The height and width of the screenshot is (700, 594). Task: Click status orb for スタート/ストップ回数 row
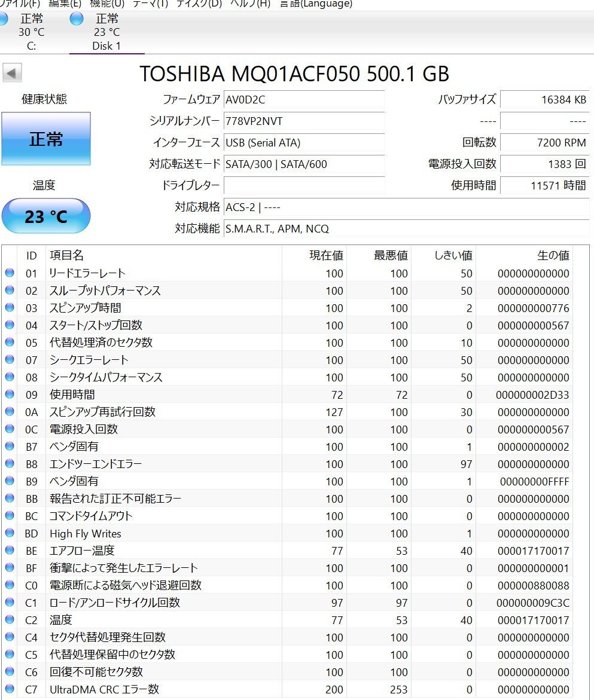[10, 325]
